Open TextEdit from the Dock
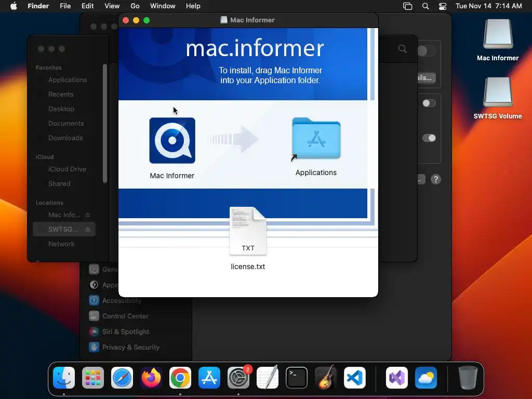The height and width of the screenshot is (399, 532). pyautogui.click(x=268, y=378)
